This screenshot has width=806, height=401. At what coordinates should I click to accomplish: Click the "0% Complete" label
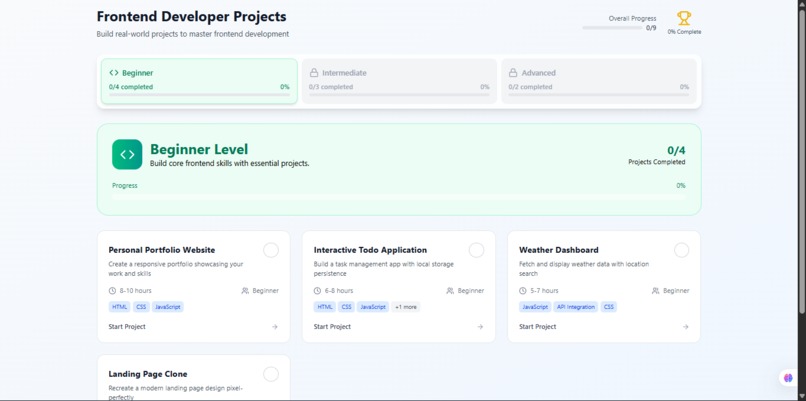(x=684, y=32)
